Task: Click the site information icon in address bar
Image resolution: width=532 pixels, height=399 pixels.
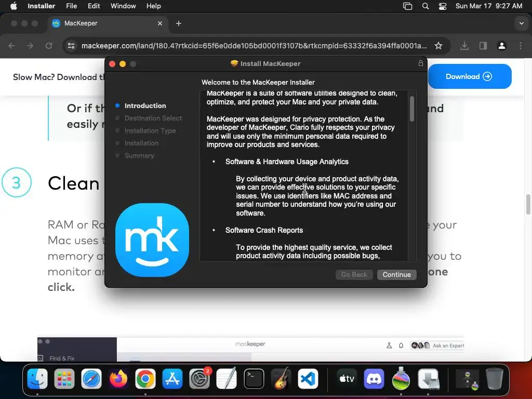Action: pyautogui.click(x=71, y=46)
